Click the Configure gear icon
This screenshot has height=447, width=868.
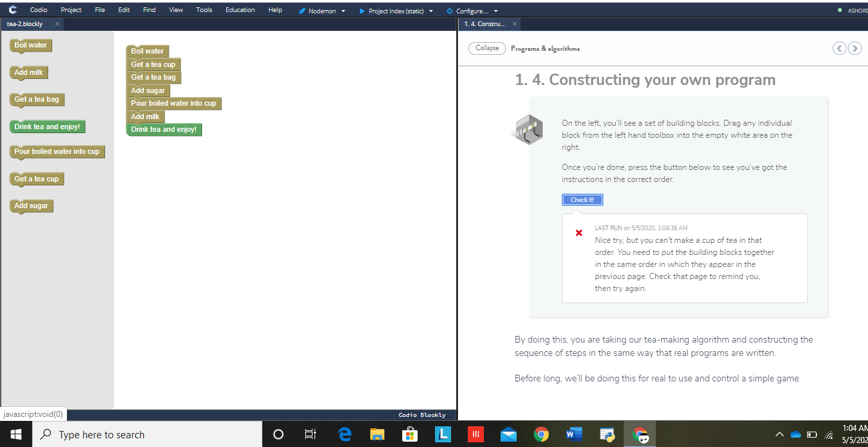coord(451,11)
